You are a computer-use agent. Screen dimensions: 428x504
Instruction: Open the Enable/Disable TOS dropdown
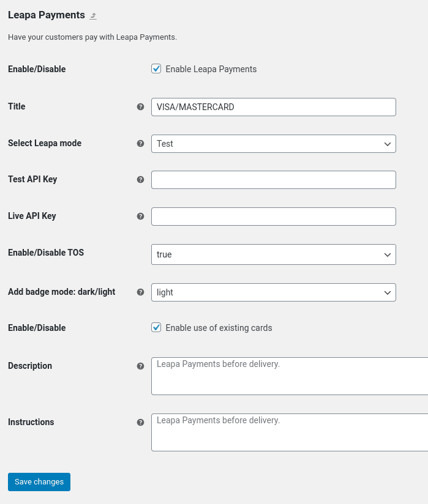coord(274,254)
